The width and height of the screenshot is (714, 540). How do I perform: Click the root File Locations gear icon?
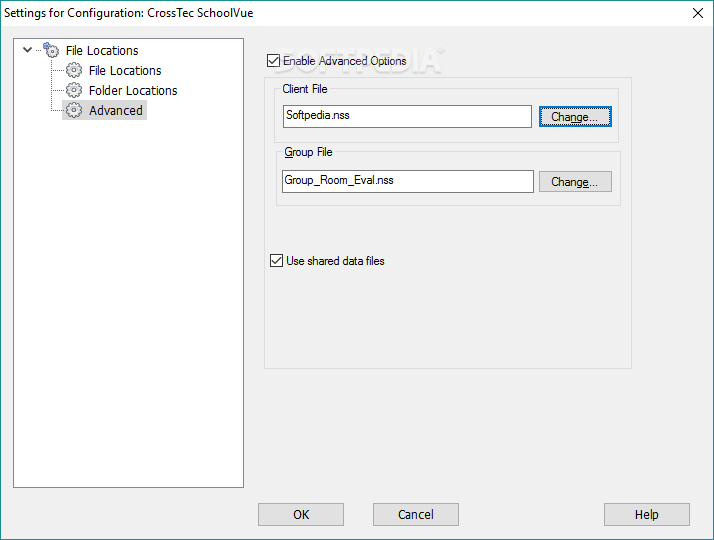pos(51,50)
